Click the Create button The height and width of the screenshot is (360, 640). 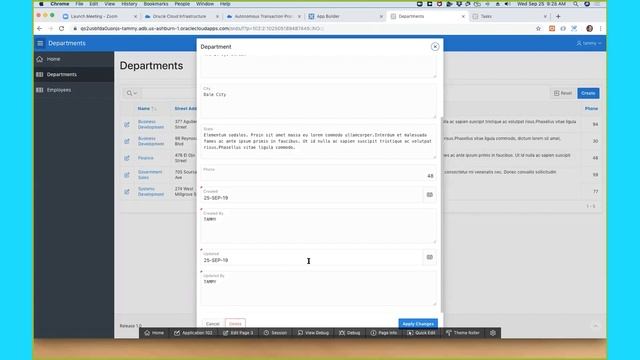tap(588, 93)
